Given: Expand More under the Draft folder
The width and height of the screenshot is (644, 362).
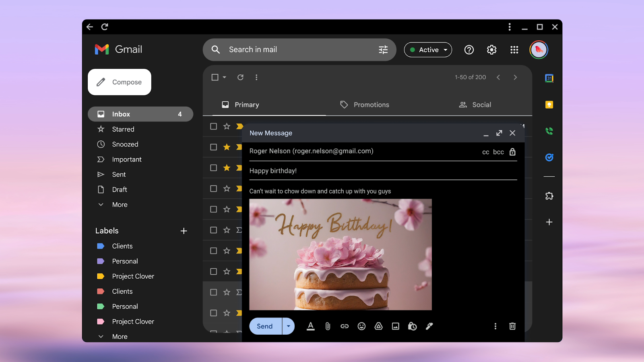Looking at the screenshot, I should [120, 205].
